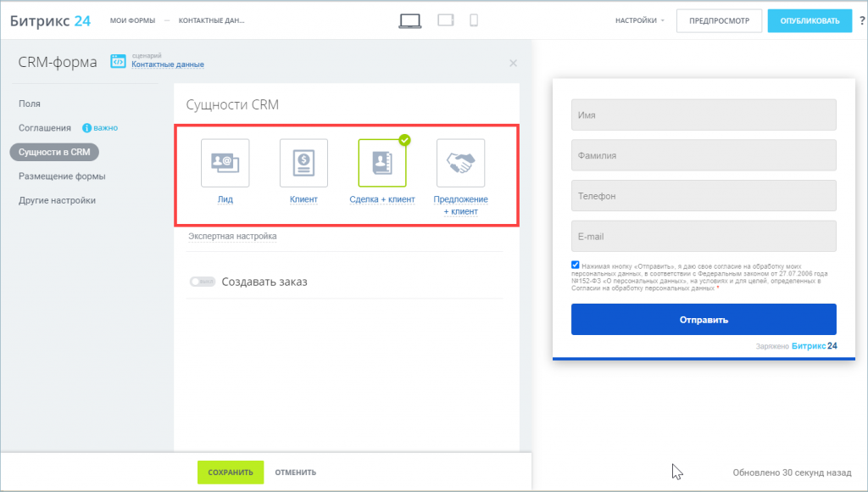The width and height of the screenshot is (868, 492).
Task: Click the Опубликовать button
Action: pyautogui.click(x=810, y=21)
